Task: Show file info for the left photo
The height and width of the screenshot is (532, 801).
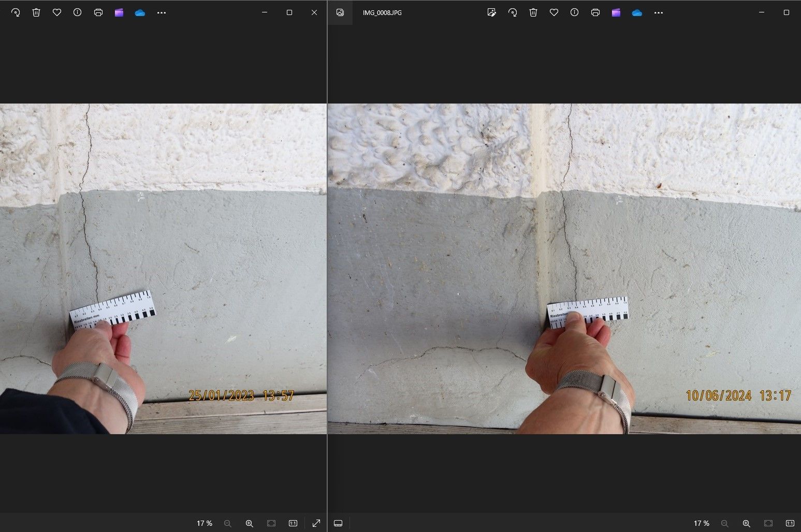Action: (78, 12)
